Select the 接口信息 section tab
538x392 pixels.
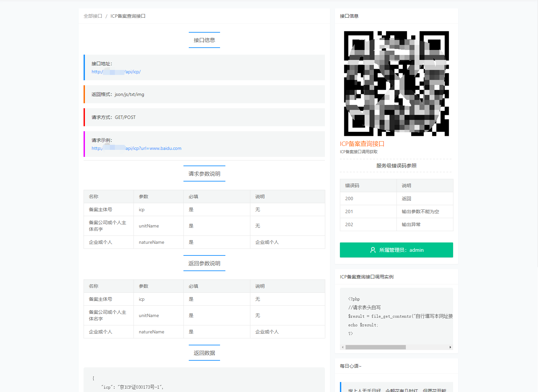(204, 40)
